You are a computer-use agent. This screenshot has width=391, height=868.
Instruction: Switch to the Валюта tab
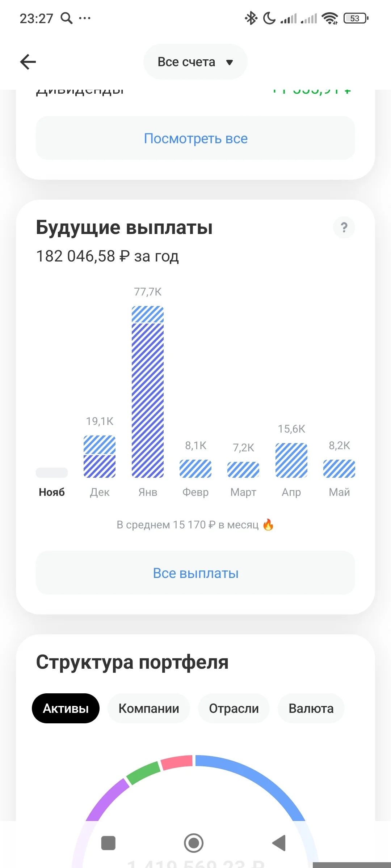[x=311, y=708]
